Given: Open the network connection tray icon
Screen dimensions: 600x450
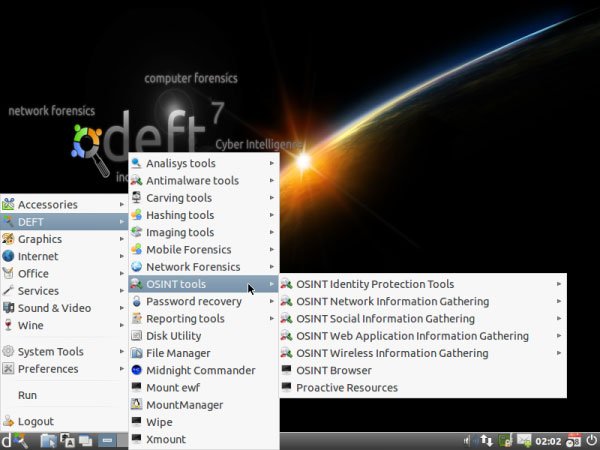Looking at the screenshot, I should click(486, 441).
